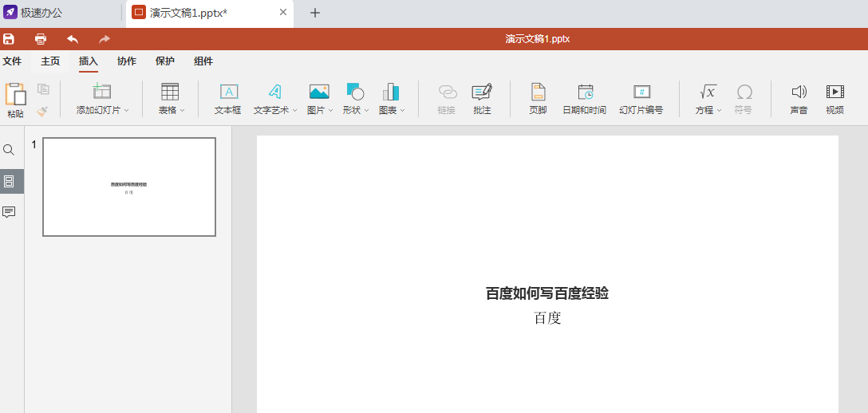Click the Symbol (符号) omega icon

pyautogui.click(x=744, y=91)
